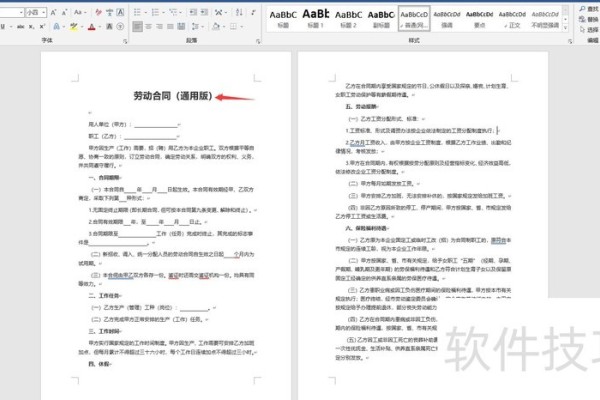Apply distributed alignment

[181, 27]
